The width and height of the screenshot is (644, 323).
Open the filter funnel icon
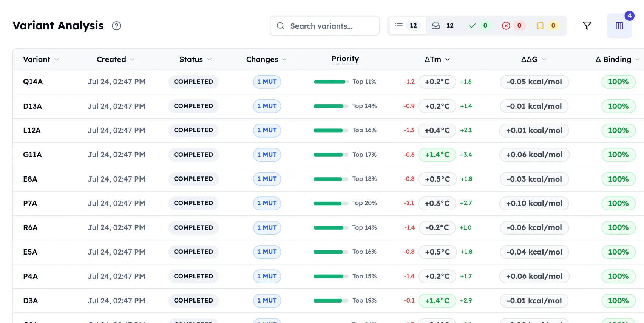587,26
